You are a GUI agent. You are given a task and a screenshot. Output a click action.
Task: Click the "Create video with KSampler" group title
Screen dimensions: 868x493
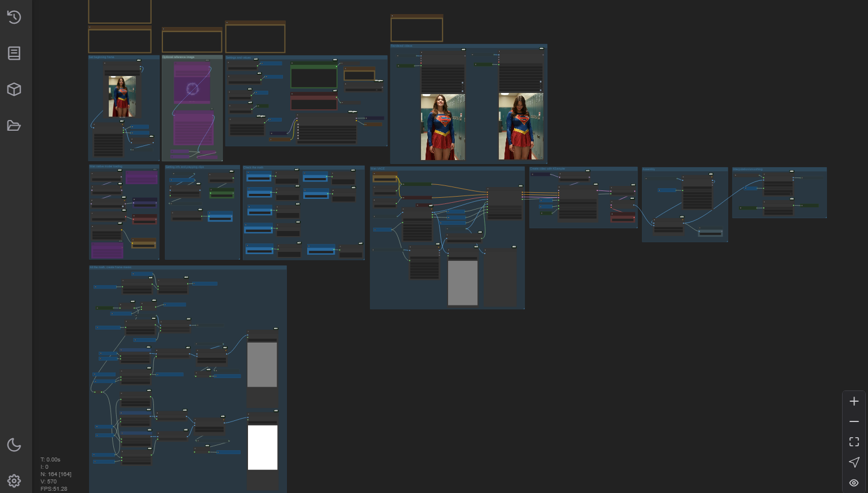pyautogui.click(x=548, y=168)
